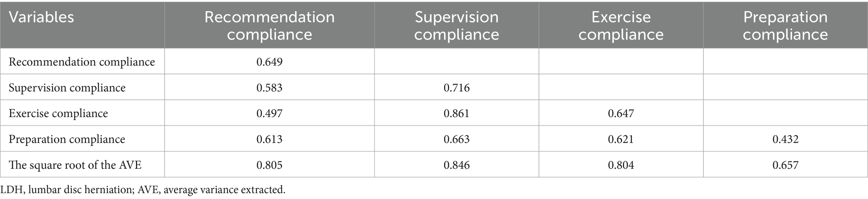Select the Supervision compliance column header
This screenshot has height=199, width=868.
[x=457, y=25]
